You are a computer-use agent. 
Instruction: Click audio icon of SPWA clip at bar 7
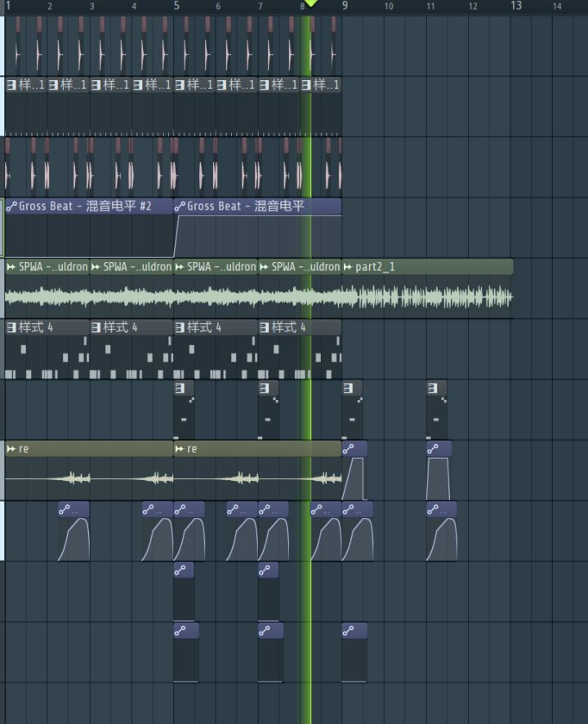(264, 267)
